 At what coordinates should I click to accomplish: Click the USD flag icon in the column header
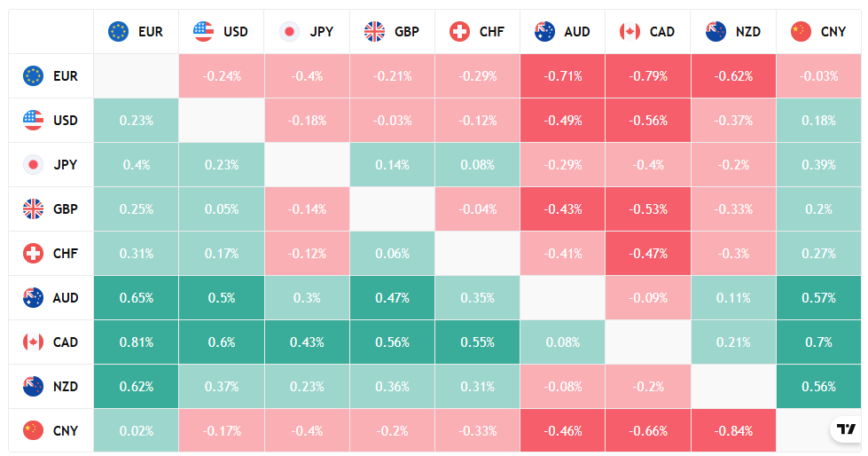pos(204,32)
